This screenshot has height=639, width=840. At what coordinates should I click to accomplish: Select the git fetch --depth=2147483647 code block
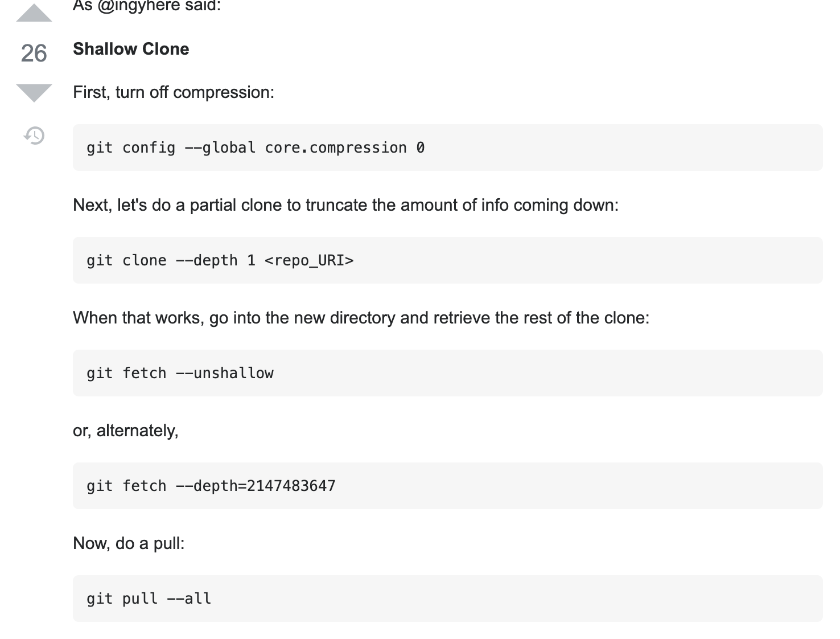click(x=447, y=486)
